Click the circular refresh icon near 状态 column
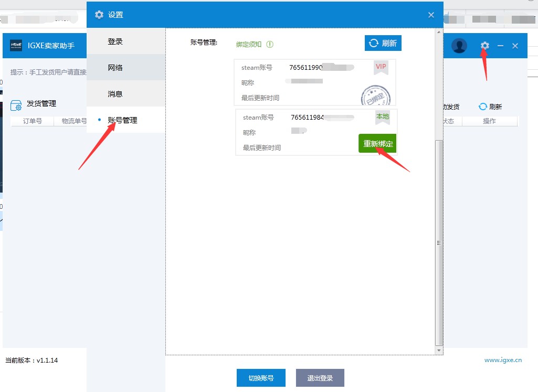 (x=482, y=107)
